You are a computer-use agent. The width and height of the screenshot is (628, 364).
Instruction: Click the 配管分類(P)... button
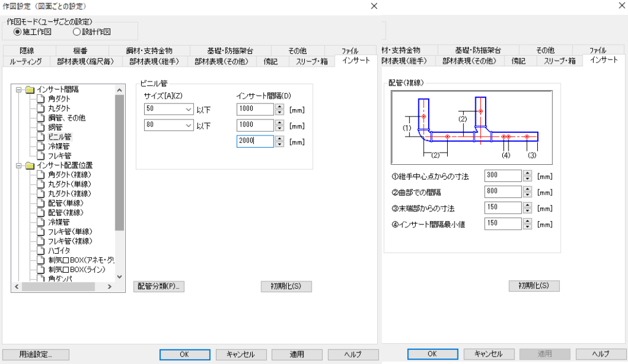tap(159, 286)
